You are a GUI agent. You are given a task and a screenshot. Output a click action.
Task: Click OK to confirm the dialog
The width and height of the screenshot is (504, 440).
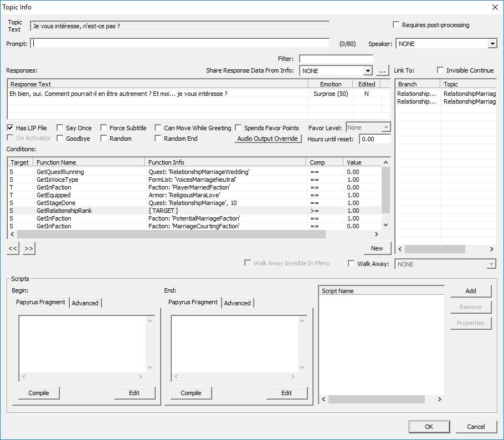(x=429, y=427)
